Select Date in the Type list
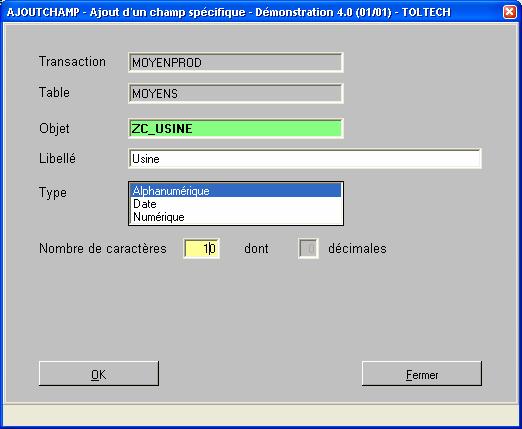The image size is (522, 429). click(x=235, y=204)
